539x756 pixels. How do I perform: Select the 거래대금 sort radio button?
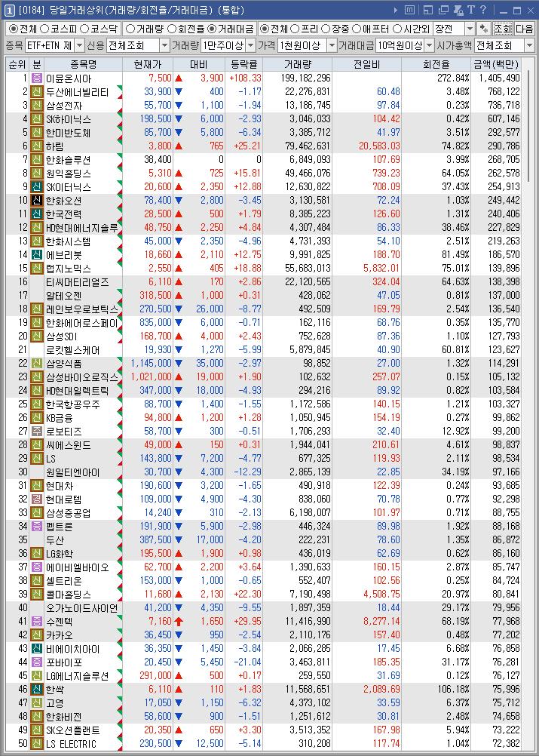(213, 29)
